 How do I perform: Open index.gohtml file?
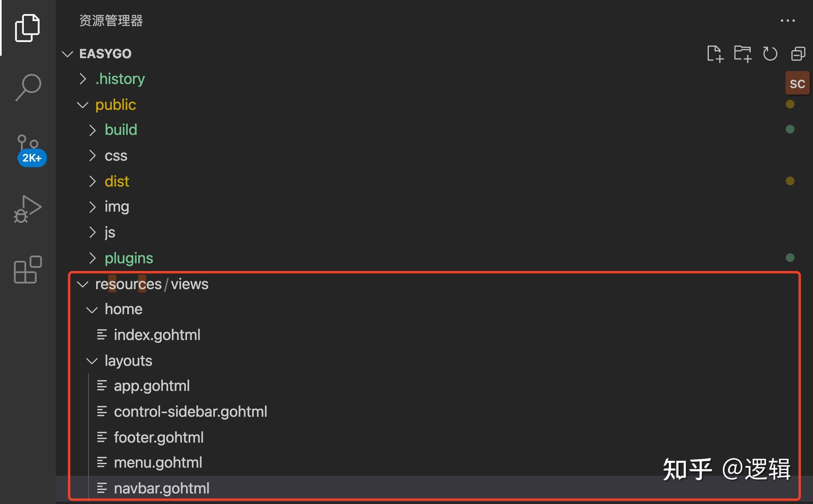[157, 335]
